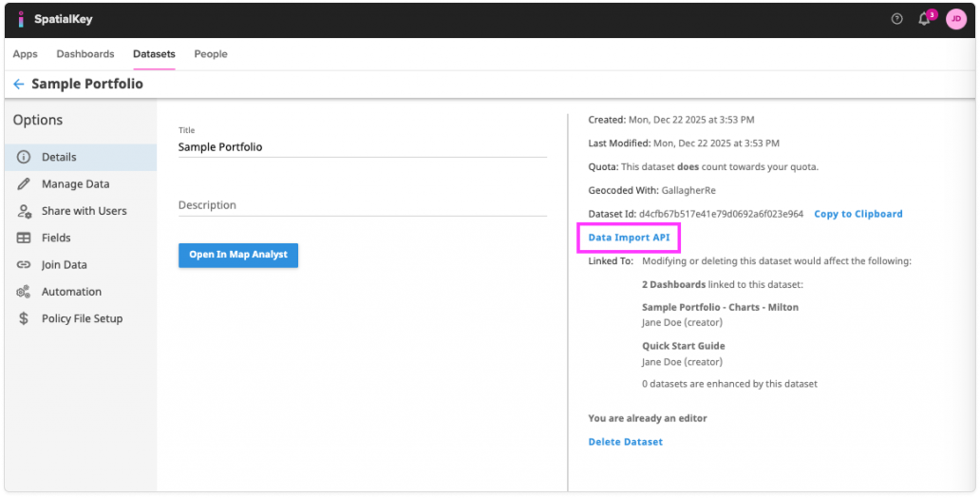Click the Delete Dataset link
980x498 pixels.
pyautogui.click(x=626, y=442)
